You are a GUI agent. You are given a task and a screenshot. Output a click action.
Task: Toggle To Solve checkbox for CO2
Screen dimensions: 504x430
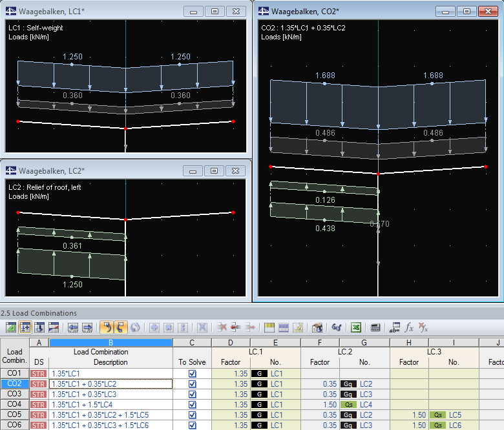pos(192,384)
